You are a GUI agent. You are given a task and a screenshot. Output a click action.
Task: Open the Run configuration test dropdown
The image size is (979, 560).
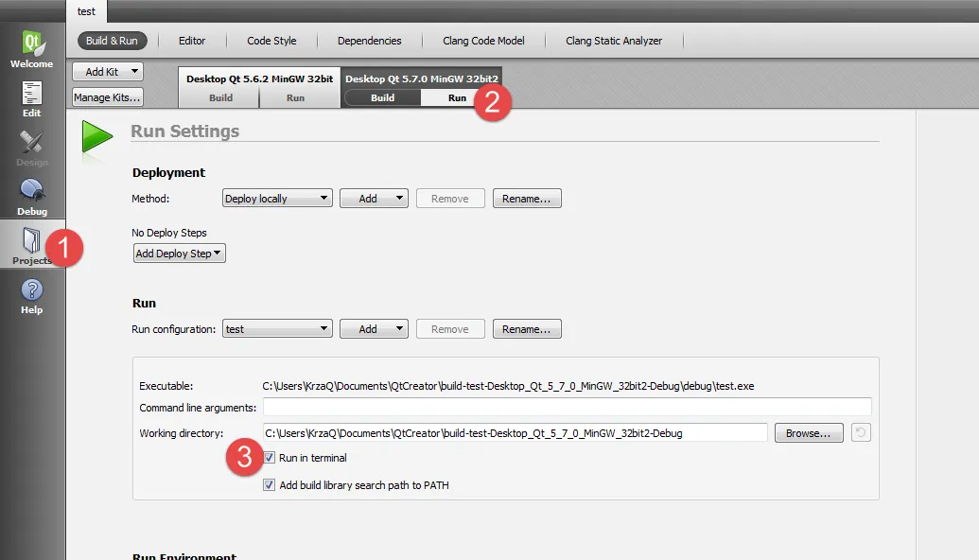click(277, 329)
